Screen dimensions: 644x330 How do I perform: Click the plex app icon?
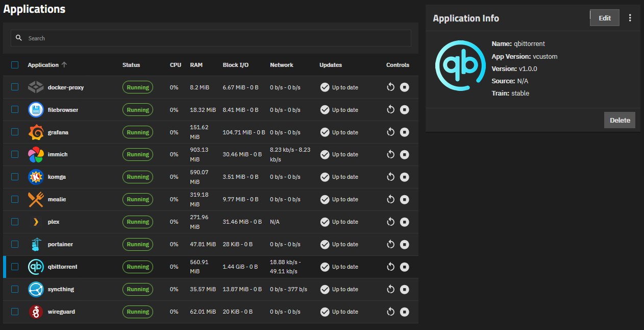(36, 222)
